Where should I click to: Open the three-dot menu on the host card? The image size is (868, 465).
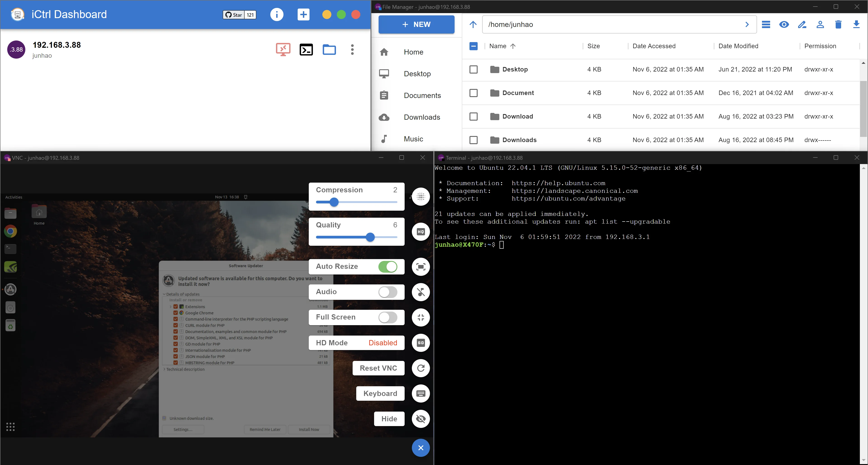click(352, 50)
